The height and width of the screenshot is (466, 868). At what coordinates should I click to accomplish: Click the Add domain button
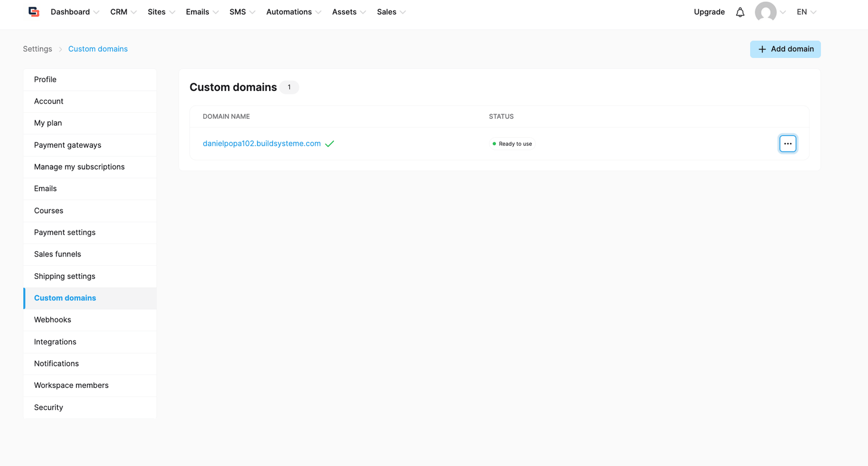(785, 49)
